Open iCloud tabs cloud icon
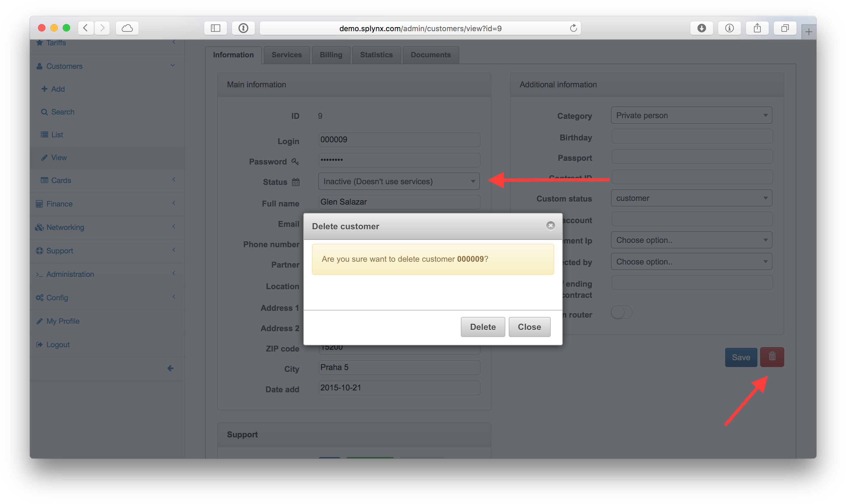Screen dimensions: 846x504 click(127, 28)
